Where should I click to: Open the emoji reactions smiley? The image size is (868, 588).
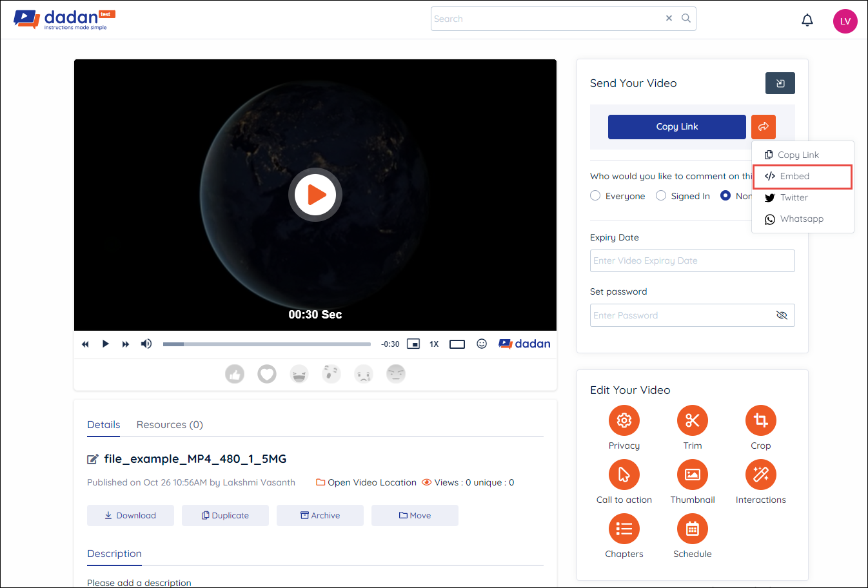[482, 344]
